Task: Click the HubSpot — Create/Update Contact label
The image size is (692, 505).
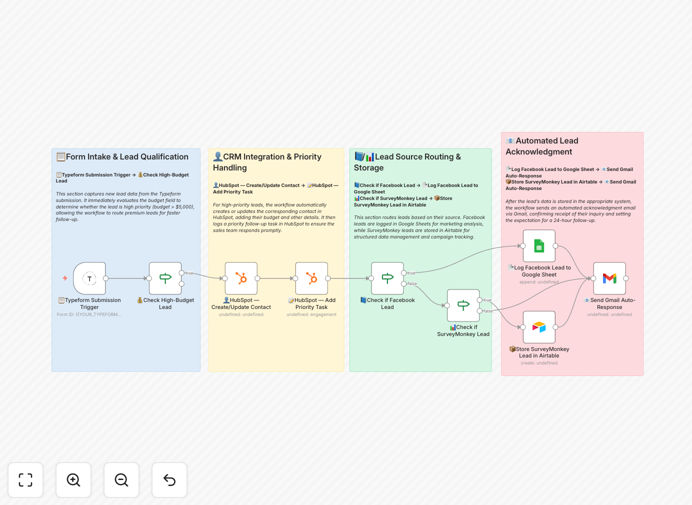Action: click(x=241, y=303)
